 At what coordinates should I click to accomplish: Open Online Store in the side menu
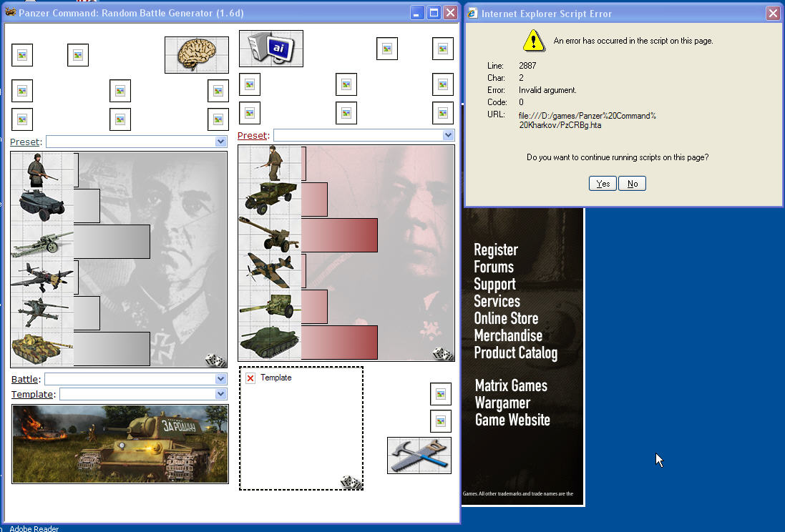pos(506,318)
